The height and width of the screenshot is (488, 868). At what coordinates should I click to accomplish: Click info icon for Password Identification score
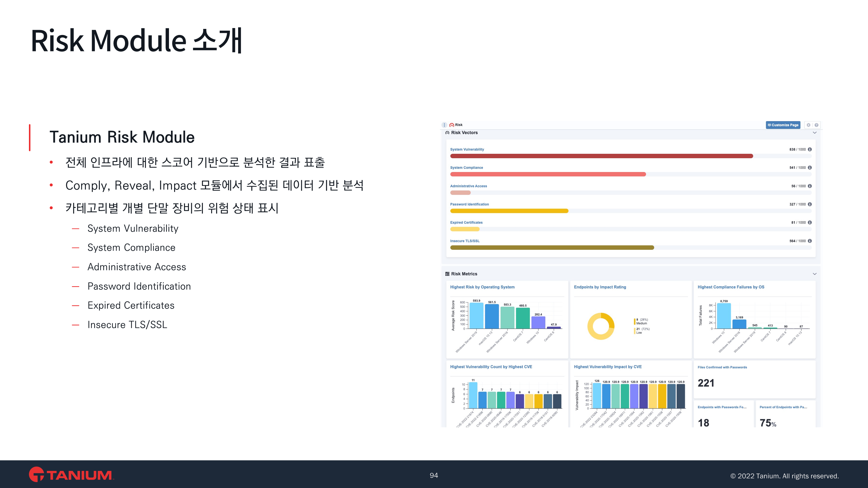tap(810, 204)
